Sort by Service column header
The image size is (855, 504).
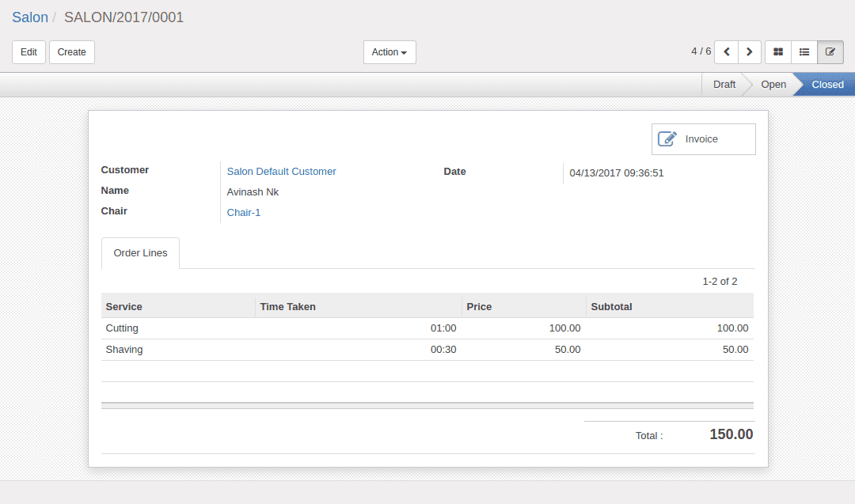pyautogui.click(x=123, y=307)
